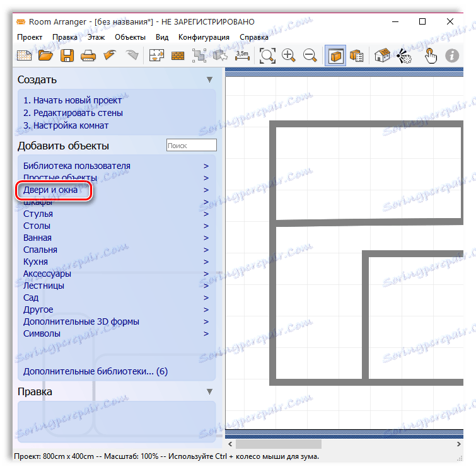Undo the last action with the orange arrow
The height and width of the screenshot is (474, 476).
[110, 56]
